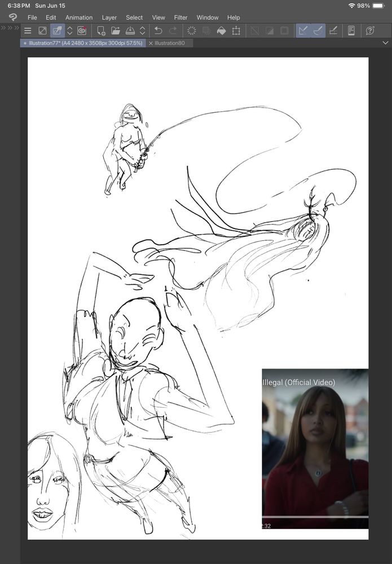
Task: Open the Window menu
Action: click(x=207, y=17)
